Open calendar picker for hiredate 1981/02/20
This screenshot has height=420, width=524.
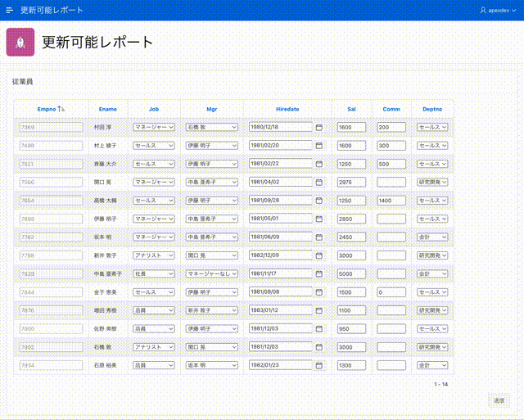(319, 146)
